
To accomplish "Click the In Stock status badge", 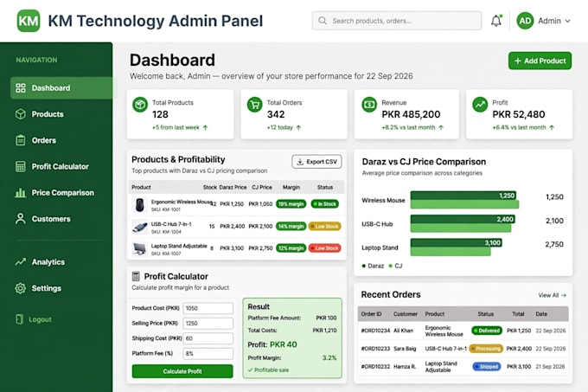I will coord(325,204).
